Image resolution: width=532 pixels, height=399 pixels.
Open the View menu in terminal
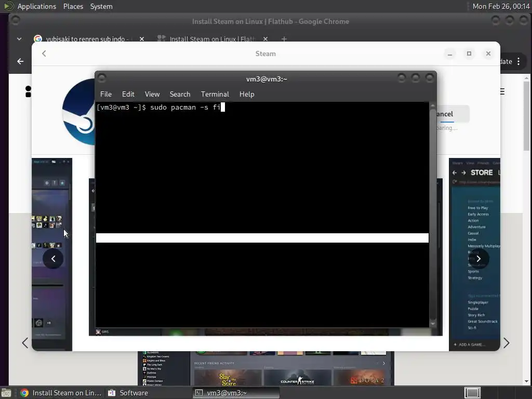pos(152,95)
